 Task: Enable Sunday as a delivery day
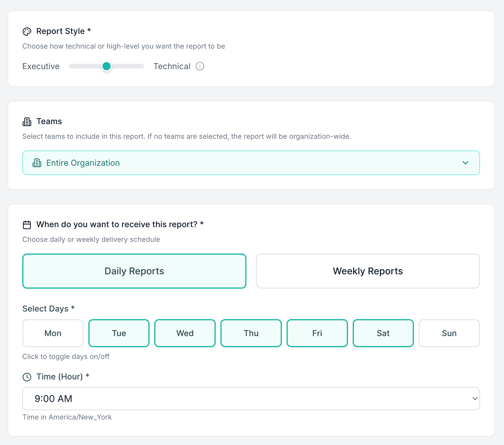(x=449, y=333)
